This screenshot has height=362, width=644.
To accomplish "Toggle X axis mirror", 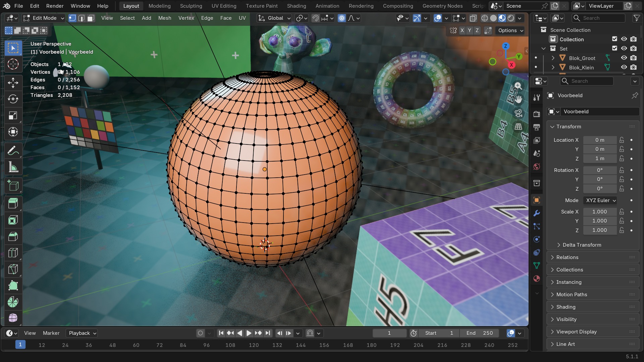I will [x=462, y=31].
